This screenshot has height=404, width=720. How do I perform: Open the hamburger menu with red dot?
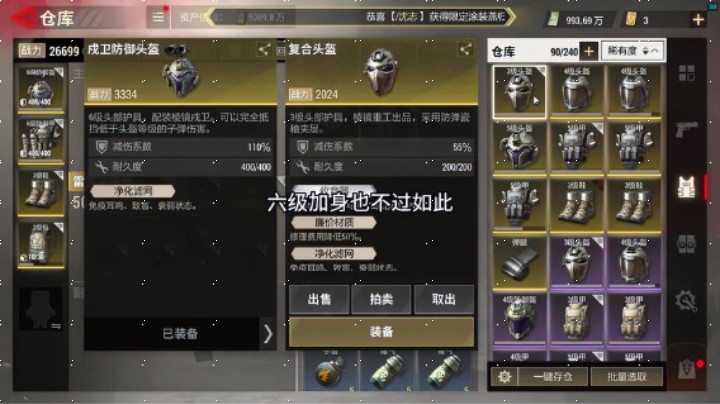pyautogui.click(x=158, y=17)
